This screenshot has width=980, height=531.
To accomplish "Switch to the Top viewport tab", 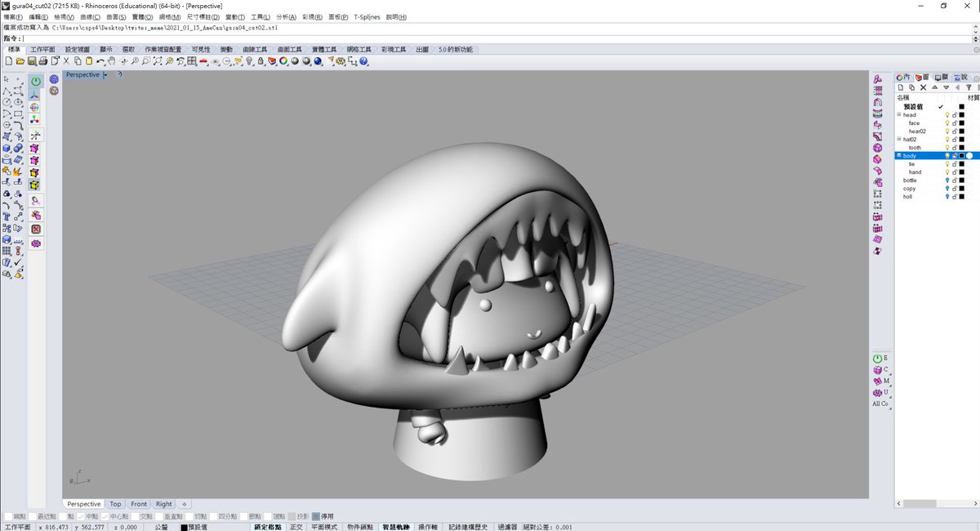I will coord(116,504).
